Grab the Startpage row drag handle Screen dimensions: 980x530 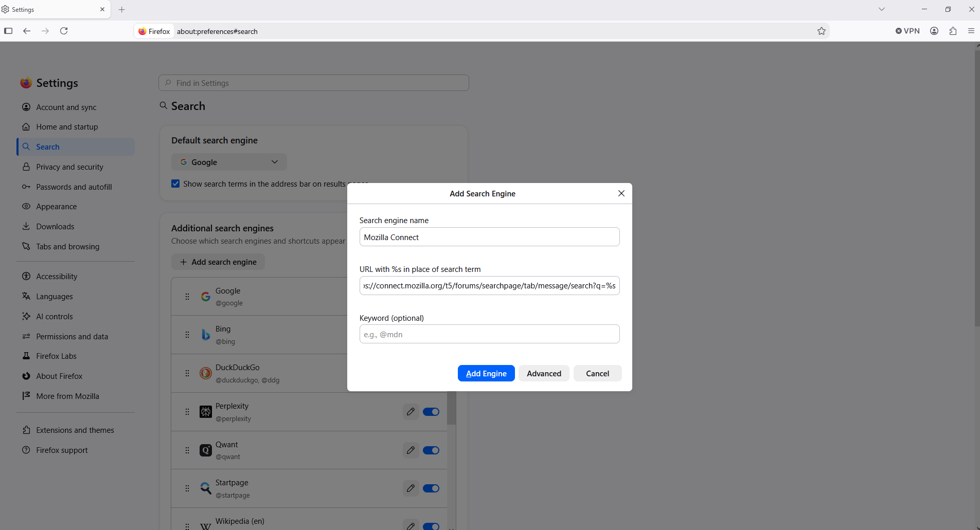(x=187, y=488)
